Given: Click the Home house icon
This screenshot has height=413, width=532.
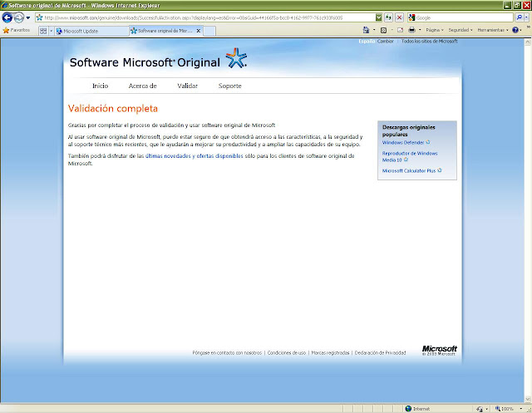Looking at the screenshot, I should click(x=366, y=30).
